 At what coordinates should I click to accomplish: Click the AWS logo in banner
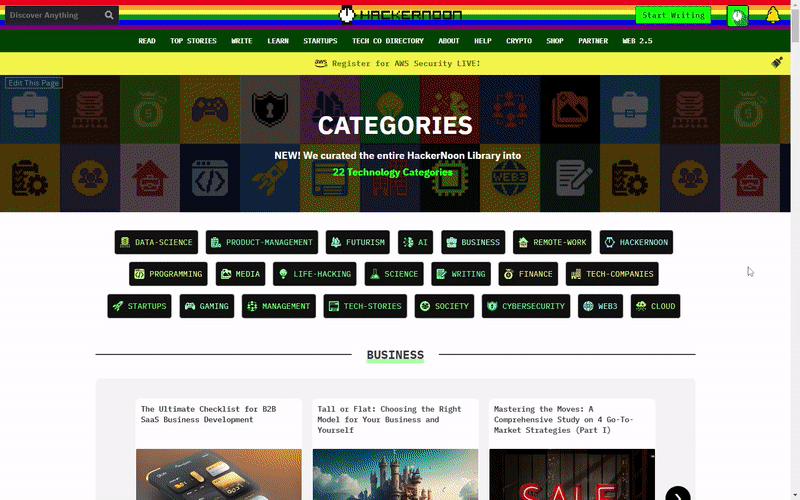[x=321, y=63]
